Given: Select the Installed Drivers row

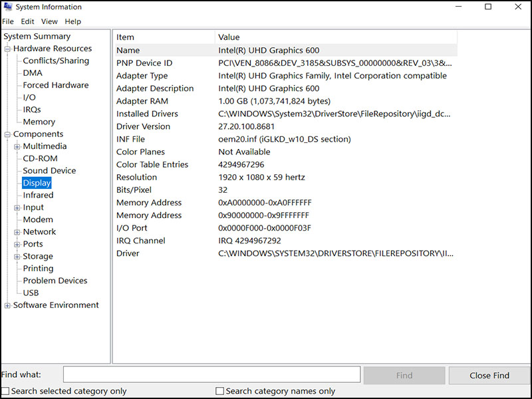Looking at the screenshot, I should 286,114.
